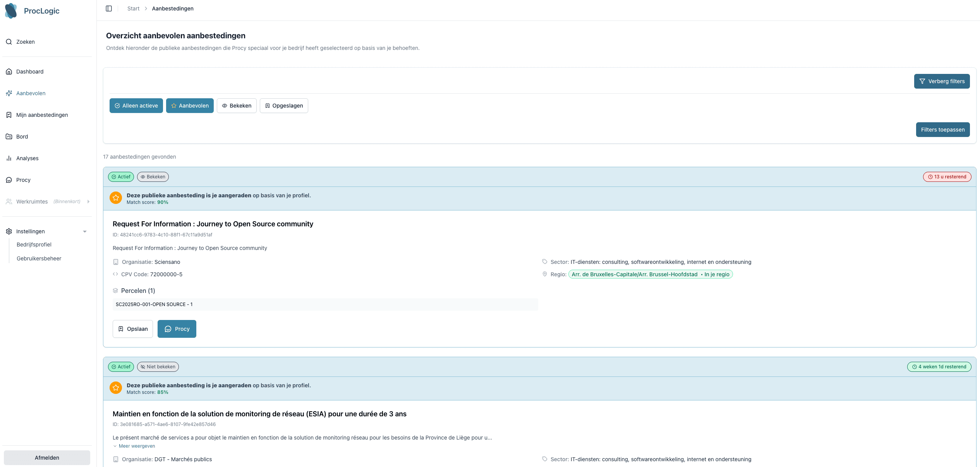Select the Dashboard icon in the sidebar
Viewport: 980px width, 467px height.
pyautogui.click(x=9, y=72)
